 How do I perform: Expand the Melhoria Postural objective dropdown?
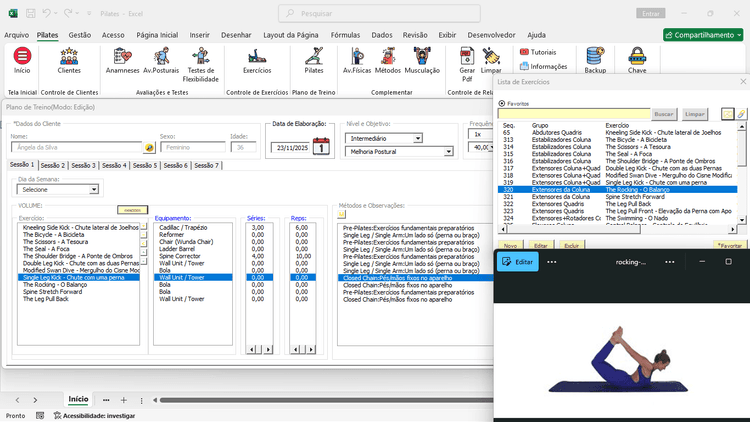[x=448, y=152]
